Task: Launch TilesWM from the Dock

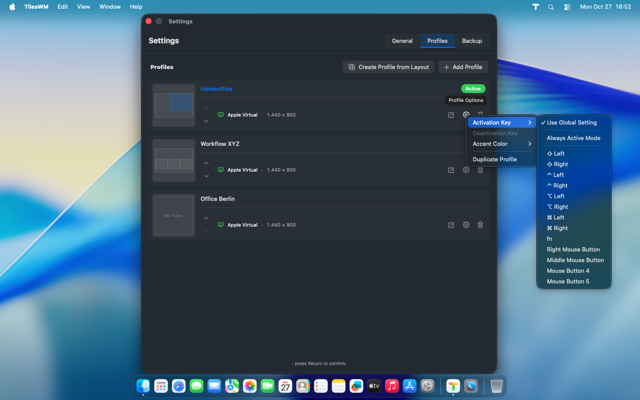Action: pos(453,386)
